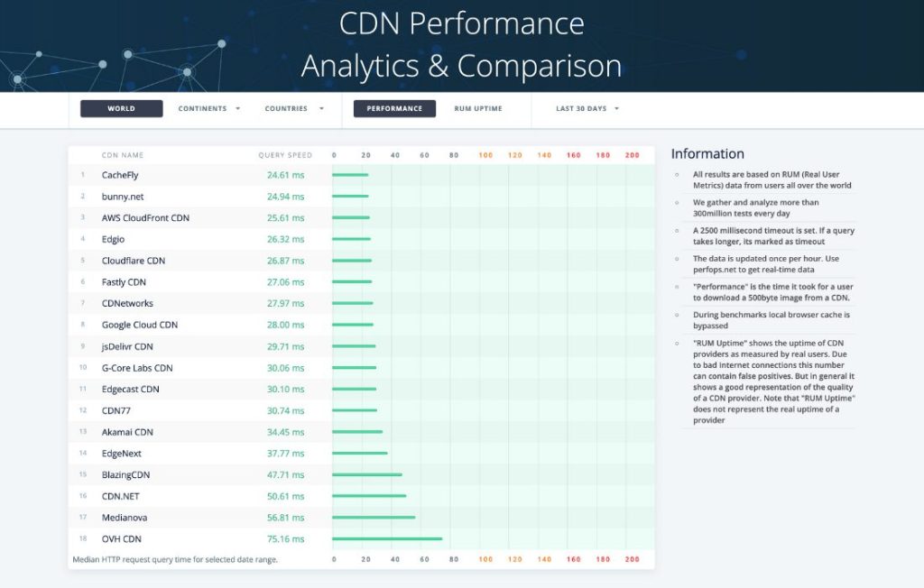The image size is (924, 588).
Task: Click the CDN NAME column header
Action: coord(123,155)
